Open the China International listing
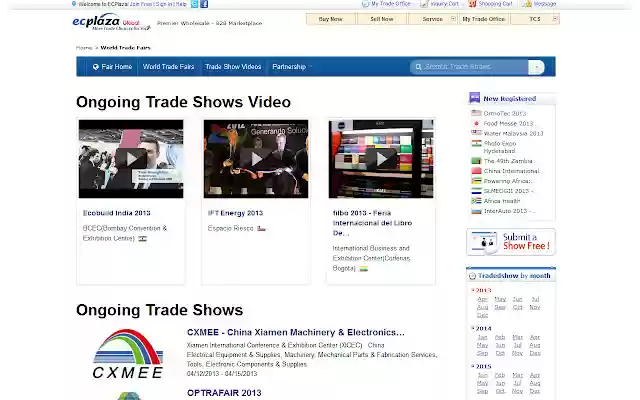Image resolution: width=640 pixels, height=400 pixels. pos(512,171)
